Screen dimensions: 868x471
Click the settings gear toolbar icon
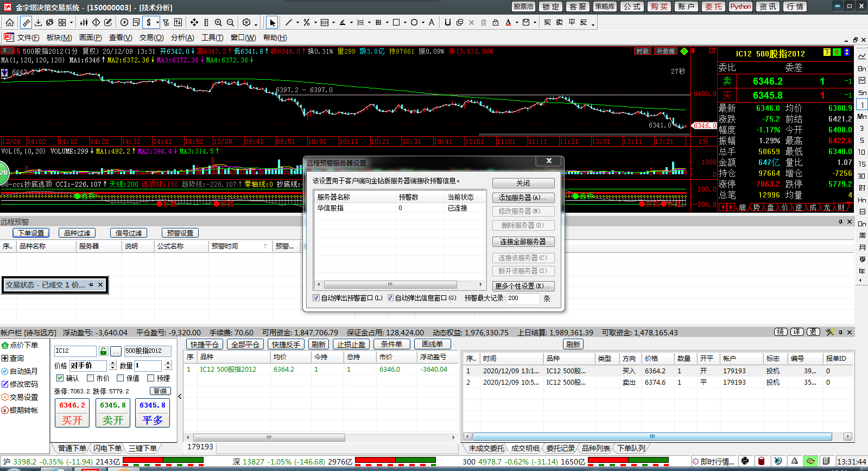[246, 22]
